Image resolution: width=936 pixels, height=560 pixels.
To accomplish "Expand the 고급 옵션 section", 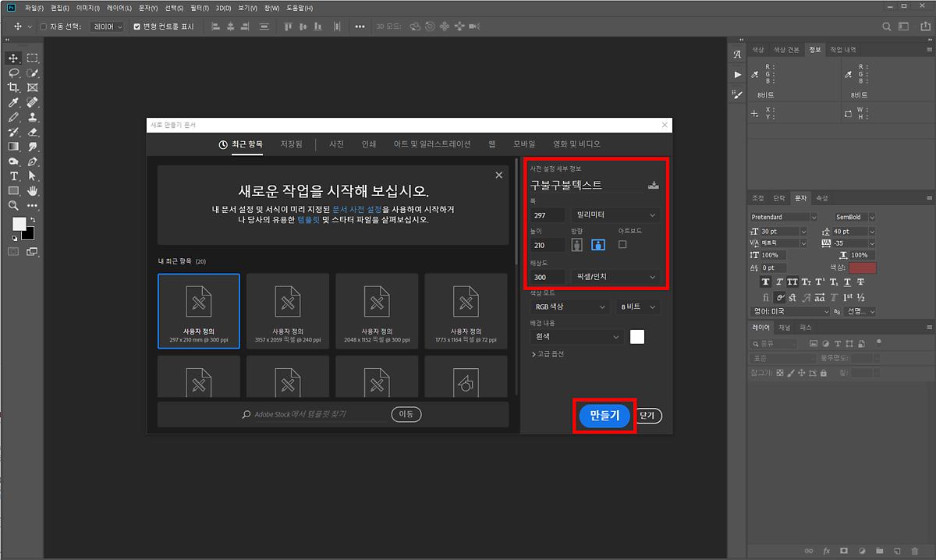I will coord(547,354).
